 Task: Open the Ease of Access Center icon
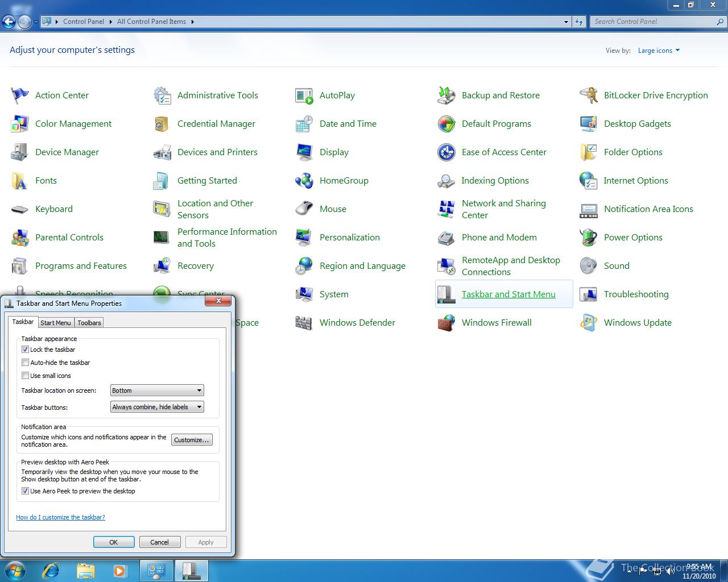446,152
